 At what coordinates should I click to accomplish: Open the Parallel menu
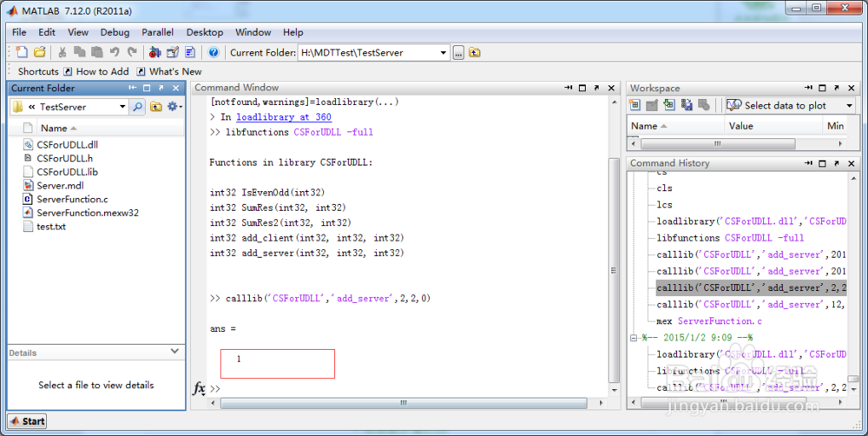[x=157, y=32]
